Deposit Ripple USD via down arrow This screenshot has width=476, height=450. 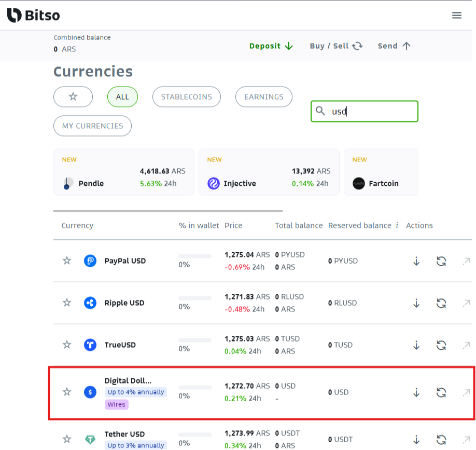coord(416,303)
